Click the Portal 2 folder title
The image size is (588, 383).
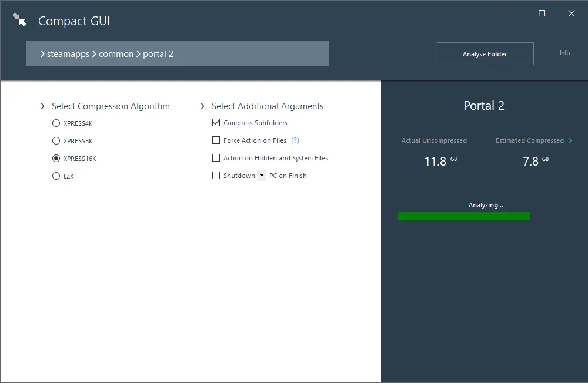point(484,106)
